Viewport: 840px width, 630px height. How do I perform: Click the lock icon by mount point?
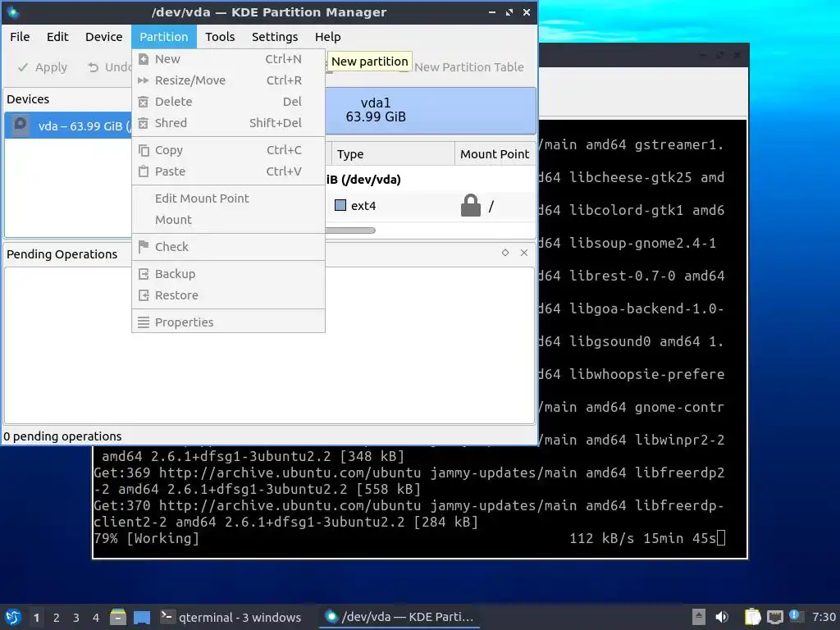[470, 205]
